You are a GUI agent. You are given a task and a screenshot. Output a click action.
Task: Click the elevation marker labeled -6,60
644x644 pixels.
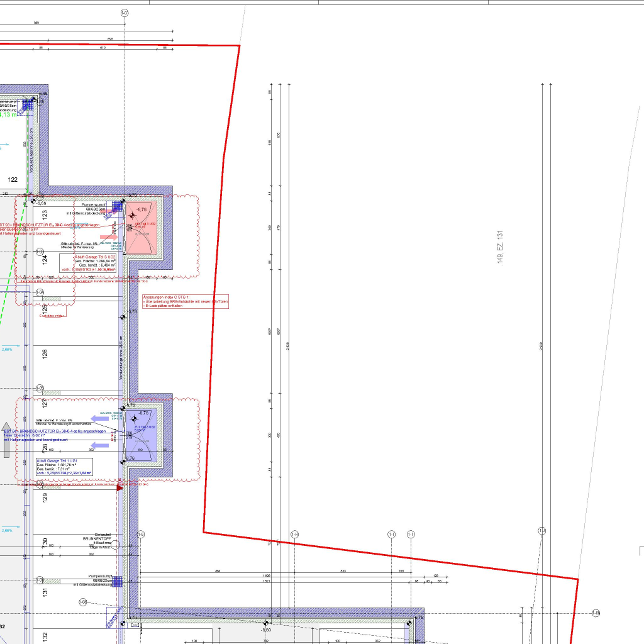point(266,630)
